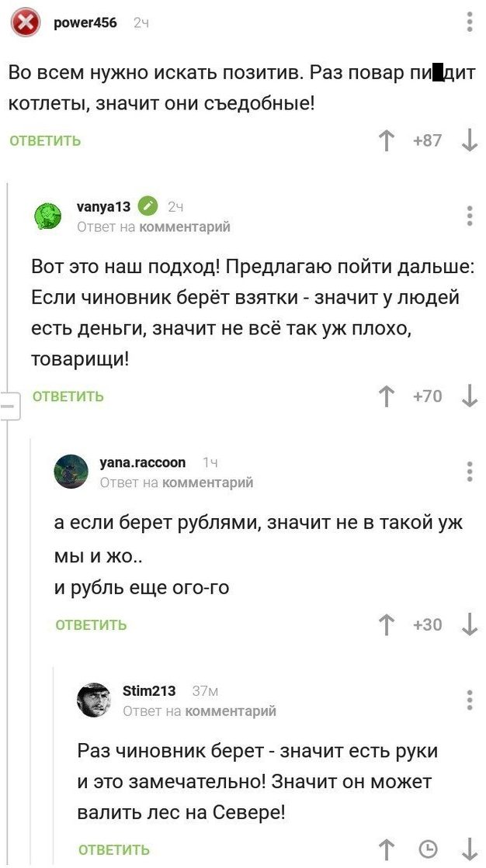Viewport: 486px width, 868px height.
Task: Open three-dot menu on Stim213's comment
Action: tap(470, 700)
